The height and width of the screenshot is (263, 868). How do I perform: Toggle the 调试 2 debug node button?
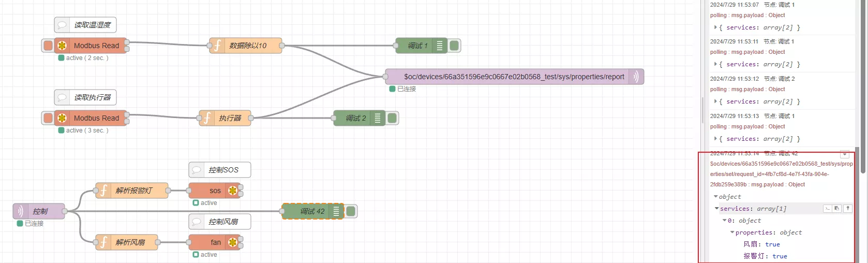(392, 118)
